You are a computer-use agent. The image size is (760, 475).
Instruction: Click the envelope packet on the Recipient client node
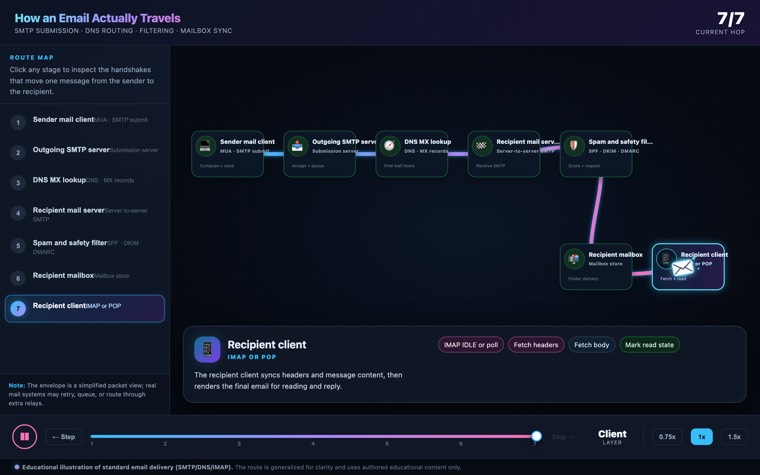tap(683, 268)
